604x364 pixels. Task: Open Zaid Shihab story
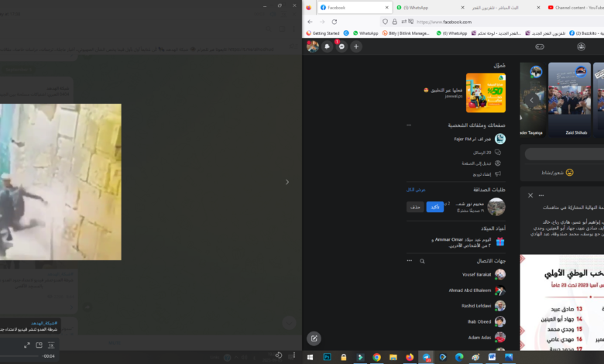tap(569, 100)
